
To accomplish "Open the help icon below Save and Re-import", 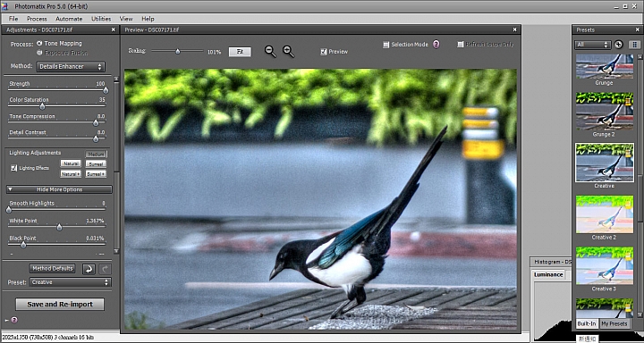I will (x=14, y=320).
